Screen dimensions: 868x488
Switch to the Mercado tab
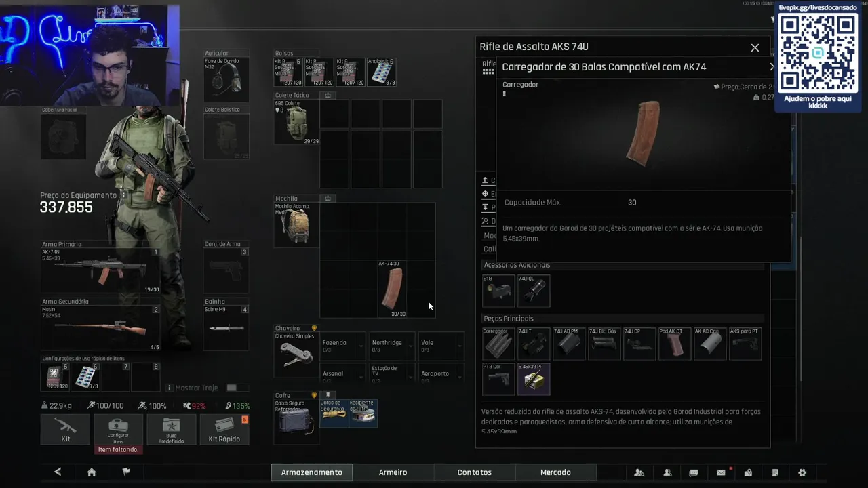coord(556,472)
